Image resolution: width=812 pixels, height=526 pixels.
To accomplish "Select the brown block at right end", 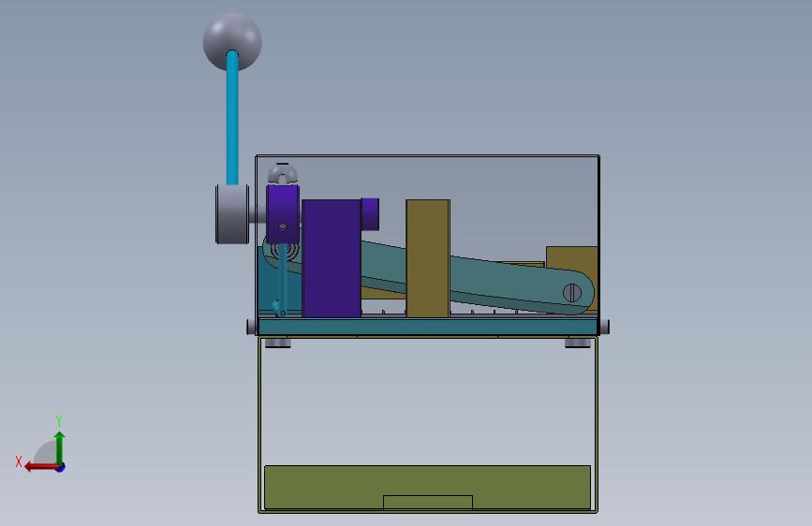I will [x=571, y=257].
